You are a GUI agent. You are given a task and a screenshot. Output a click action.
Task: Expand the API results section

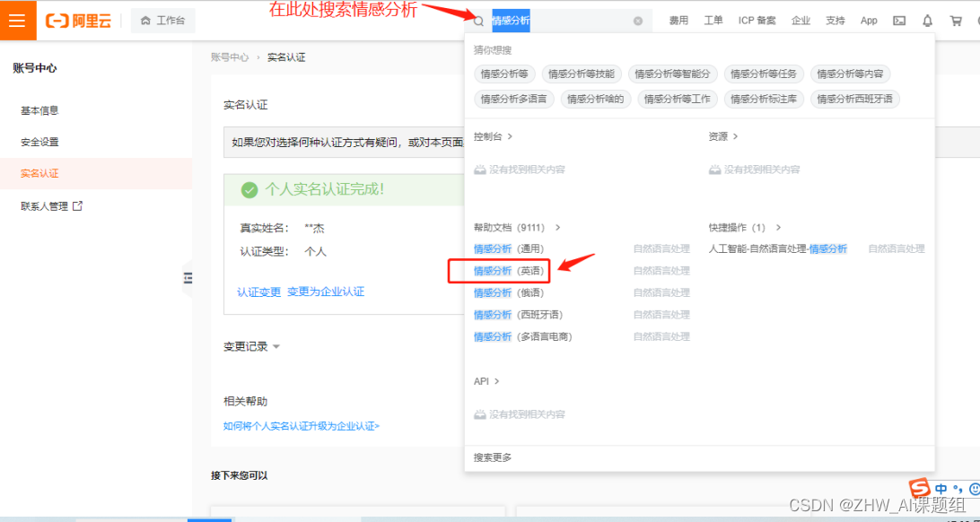(x=486, y=381)
